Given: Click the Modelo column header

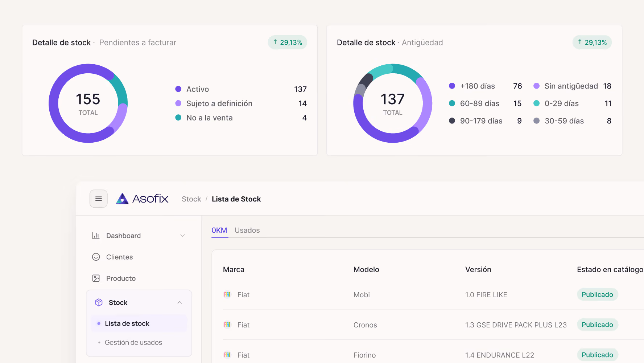Looking at the screenshot, I should pos(366,269).
